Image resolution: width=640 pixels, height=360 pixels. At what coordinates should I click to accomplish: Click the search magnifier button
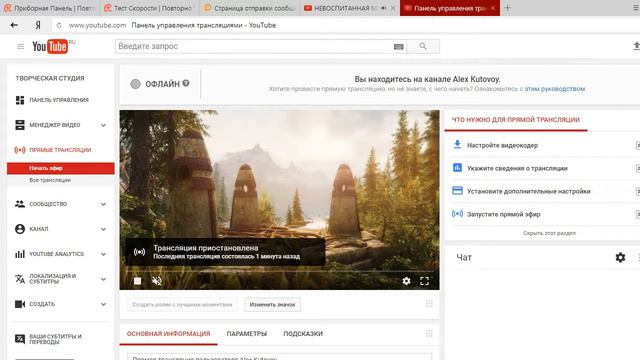(x=423, y=46)
